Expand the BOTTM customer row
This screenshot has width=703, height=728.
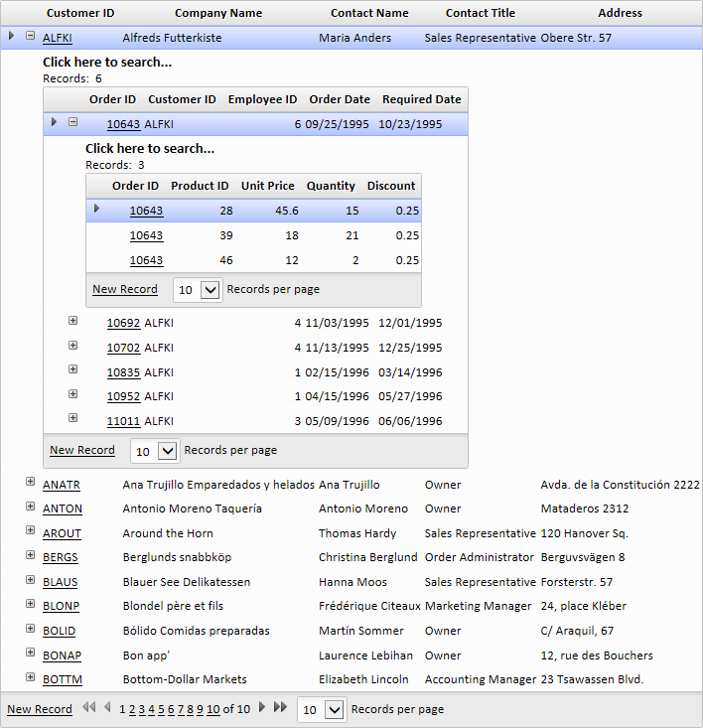pos(30,677)
